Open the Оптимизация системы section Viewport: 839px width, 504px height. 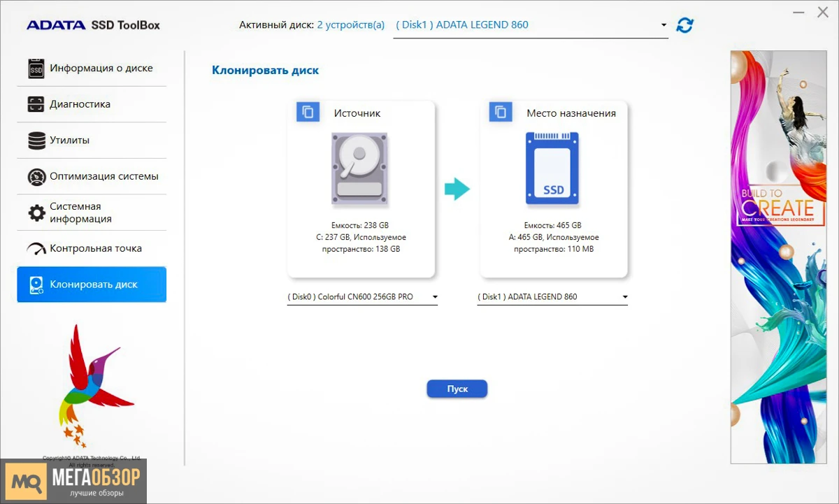coord(92,177)
